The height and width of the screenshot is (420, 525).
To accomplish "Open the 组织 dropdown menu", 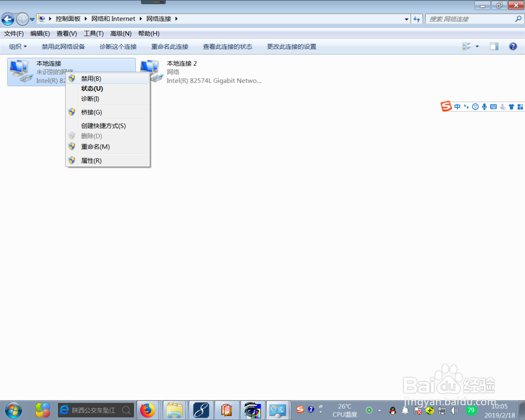I will click(17, 46).
